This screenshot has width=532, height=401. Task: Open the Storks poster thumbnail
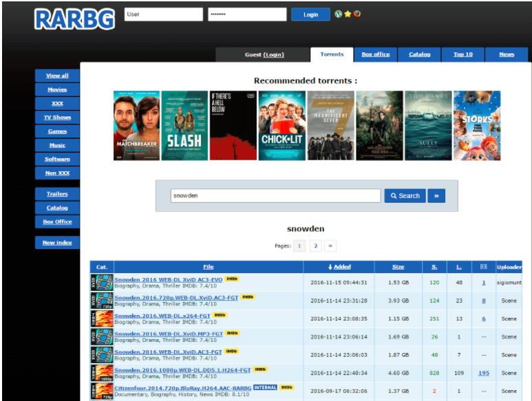(x=477, y=125)
